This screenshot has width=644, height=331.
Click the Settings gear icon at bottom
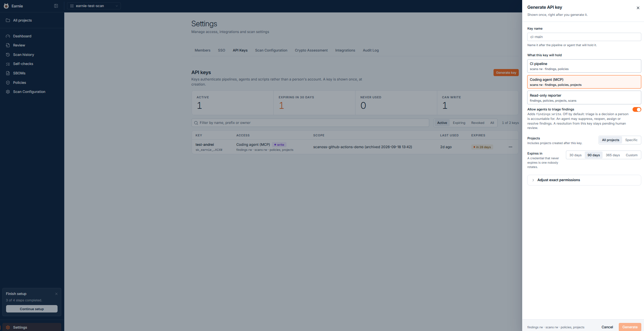pyautogui.click(x=8, y=327)
